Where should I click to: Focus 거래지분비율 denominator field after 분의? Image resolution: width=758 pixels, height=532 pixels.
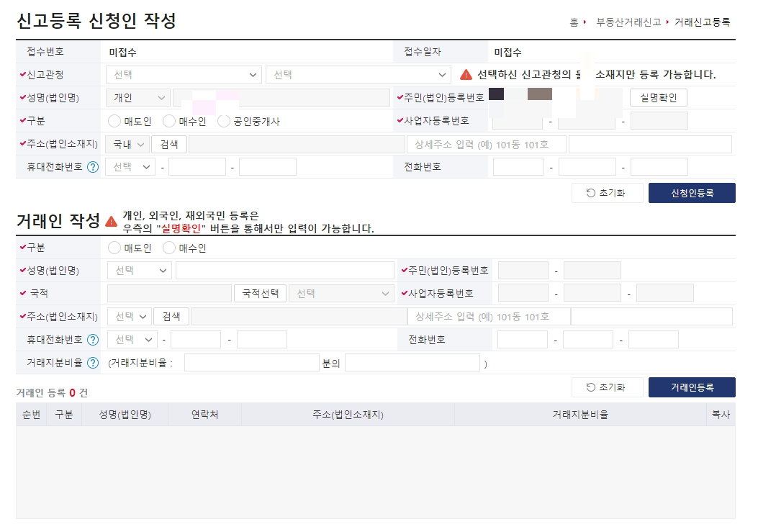coord(412,363)
